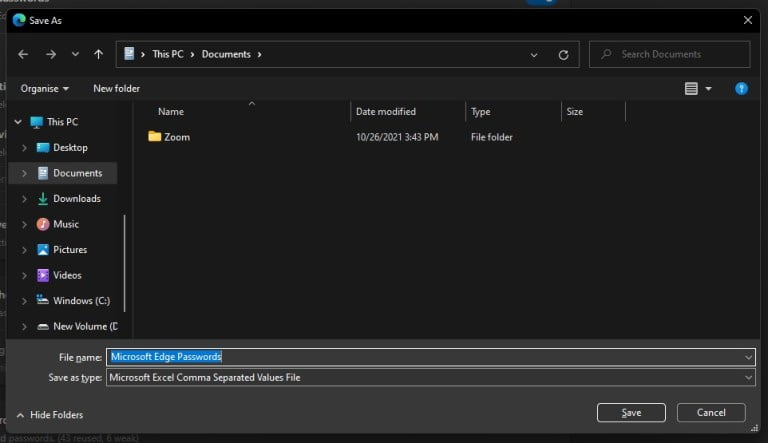The width and height of the screenshot is (768, 443).
Task: Click Documents in the address breadcrumb
Action: click(226, 54)
